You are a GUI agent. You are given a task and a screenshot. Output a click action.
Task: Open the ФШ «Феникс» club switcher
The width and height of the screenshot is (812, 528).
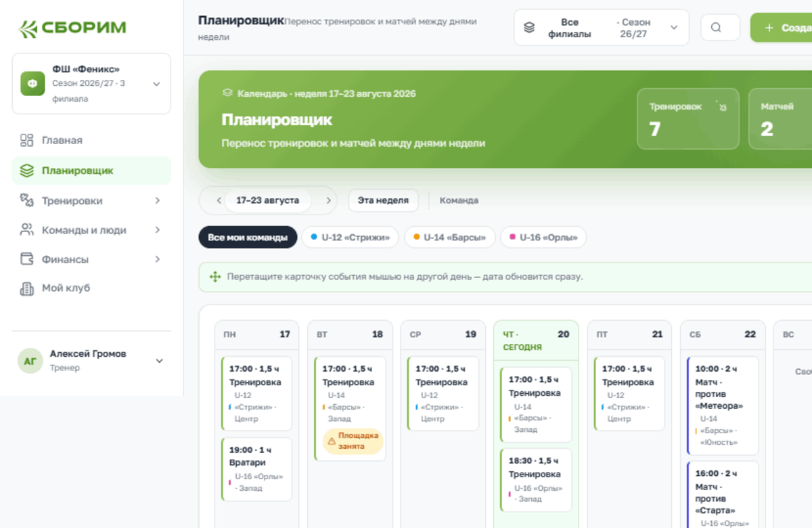(91, 84)
